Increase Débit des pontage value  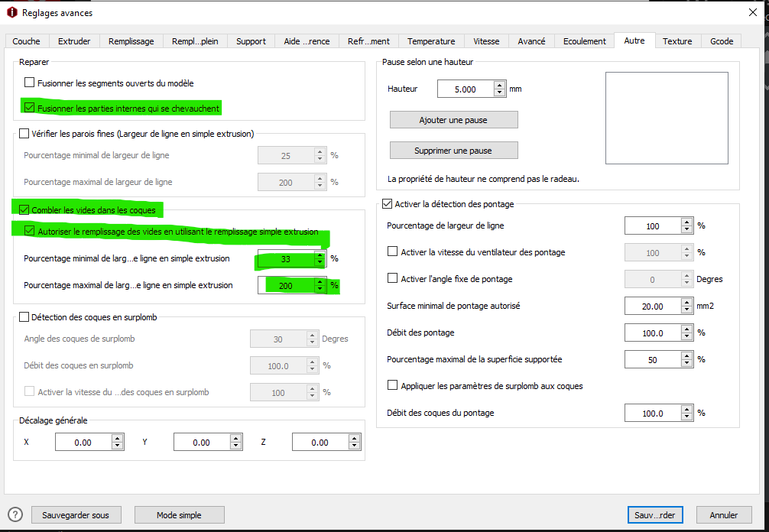click(x=686, y=329)
